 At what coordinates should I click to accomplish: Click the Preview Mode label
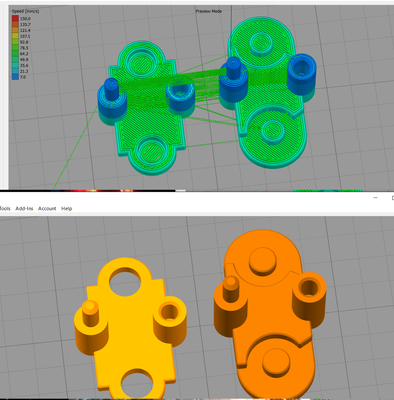click(209, 11)
